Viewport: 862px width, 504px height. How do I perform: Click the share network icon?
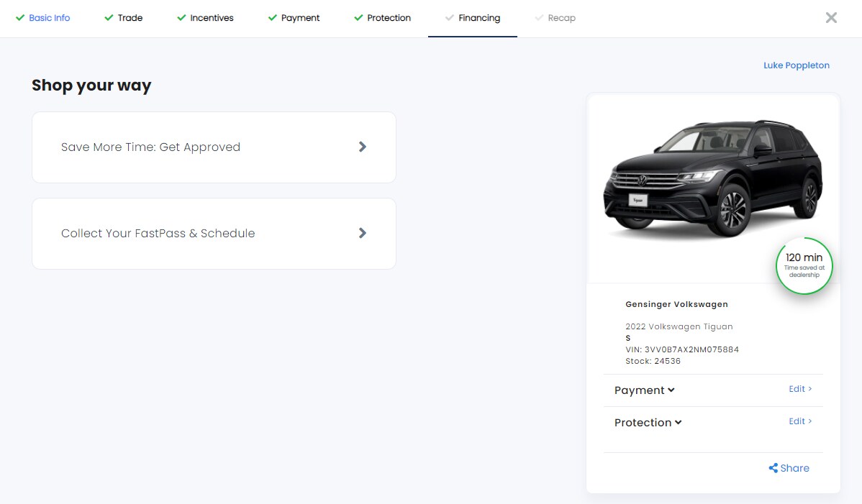tap(773, 468)
